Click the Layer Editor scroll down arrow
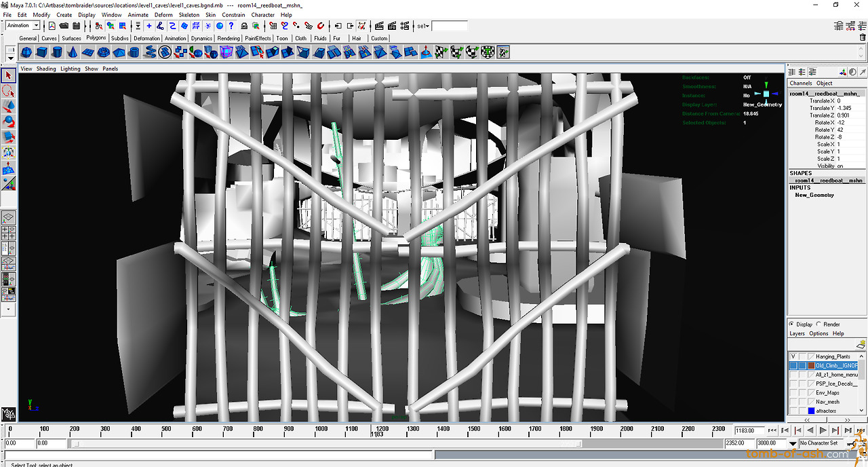Viewport: 868px width, 467px height. [862, 411]
